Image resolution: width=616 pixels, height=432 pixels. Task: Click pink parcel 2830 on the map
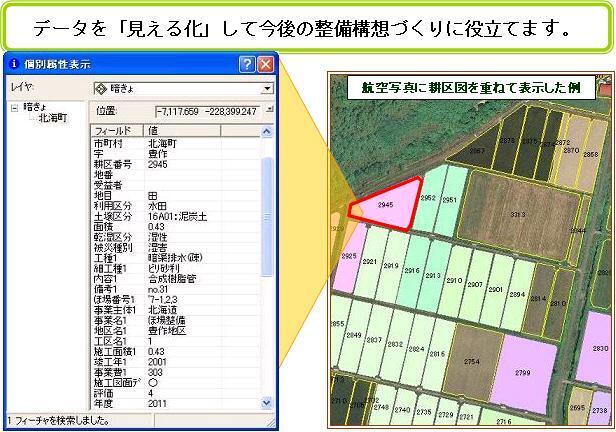[x=600, y=348]
